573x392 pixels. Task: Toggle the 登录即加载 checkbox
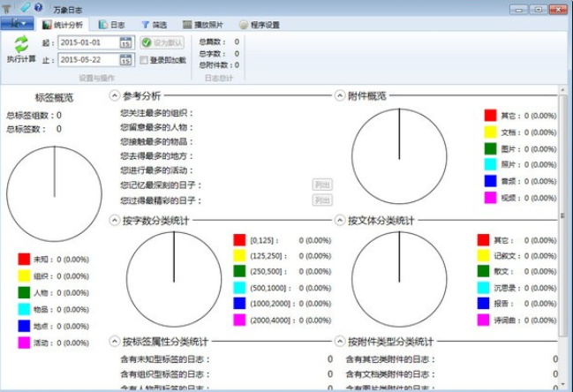point(144,60)
